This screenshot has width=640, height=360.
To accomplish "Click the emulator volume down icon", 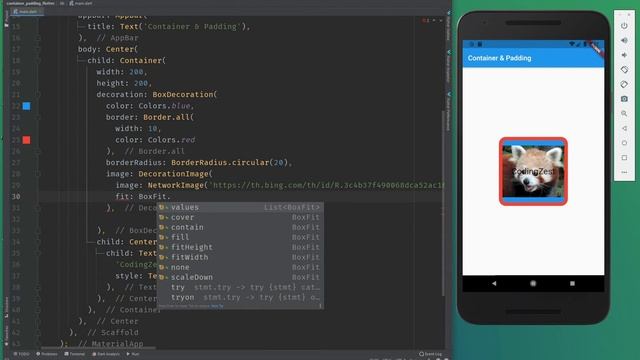I will click(624, 55).
